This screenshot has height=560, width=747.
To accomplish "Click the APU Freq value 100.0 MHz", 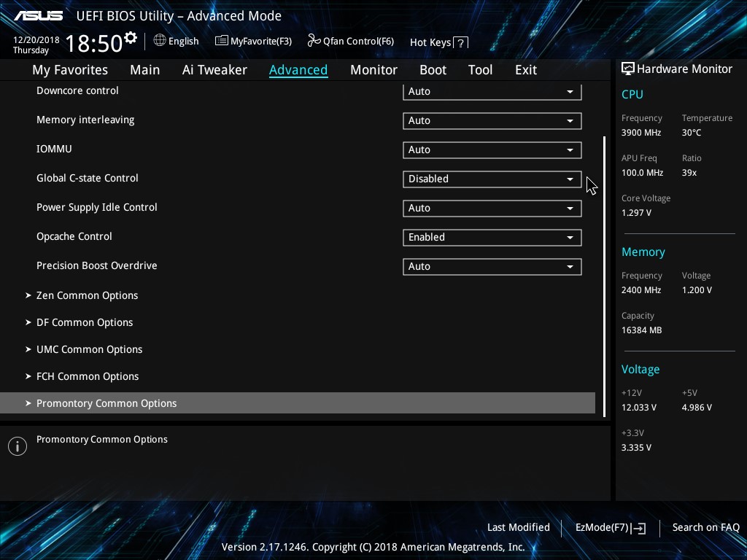I will pyautogui.click(x=642, y=173).
